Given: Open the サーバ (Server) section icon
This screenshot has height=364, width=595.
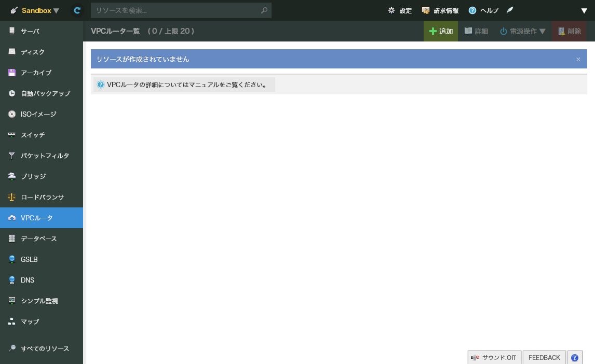Looking at the screenshot, I should click(11, 31).
